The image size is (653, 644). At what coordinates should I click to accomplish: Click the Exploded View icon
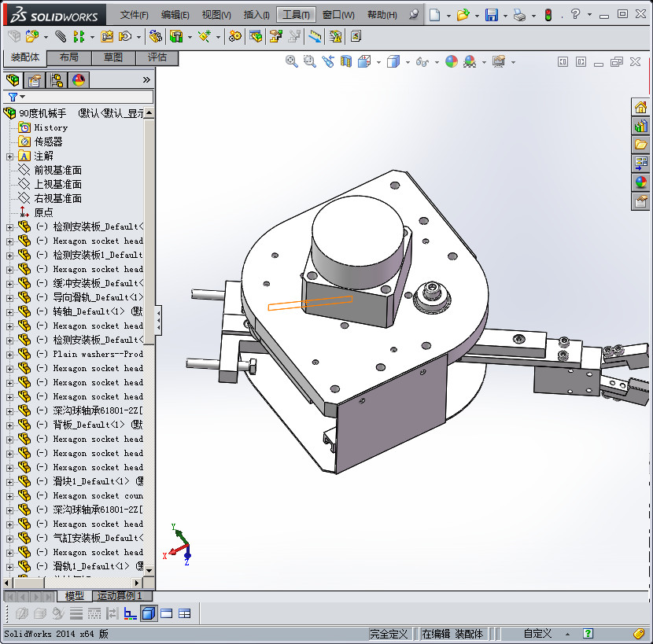pyautogui.click(x=275, y=37)
